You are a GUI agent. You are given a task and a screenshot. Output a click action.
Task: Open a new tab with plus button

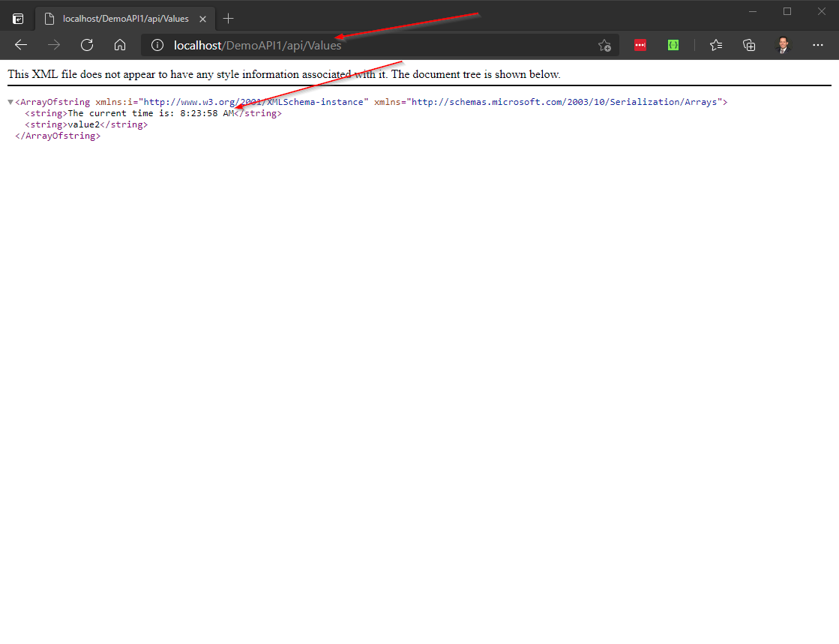[x=229, y=19]
